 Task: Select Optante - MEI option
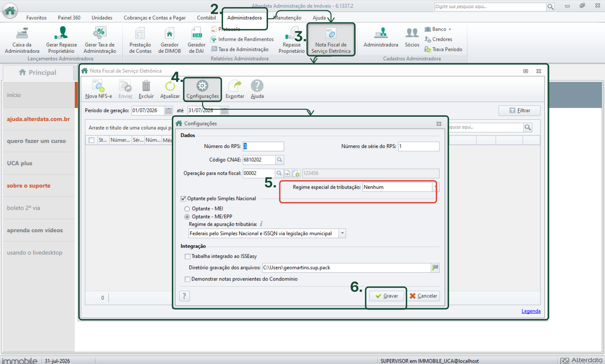[x=187, y=209]
